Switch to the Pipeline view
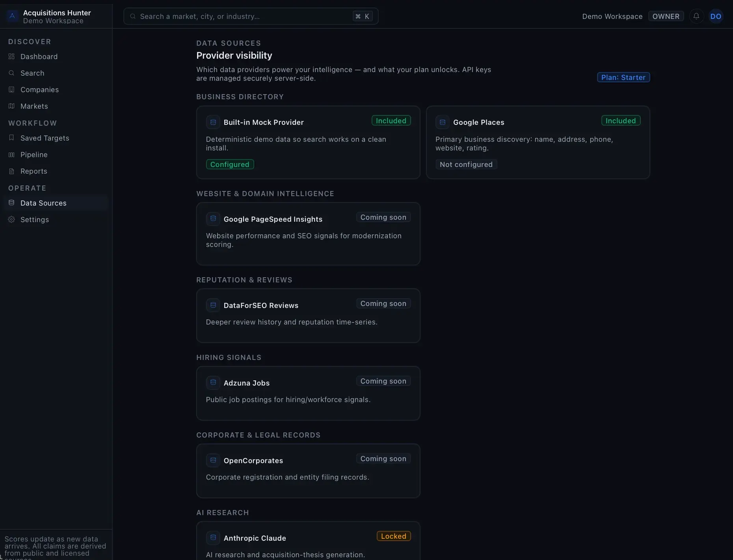Image resolution: width=733 pixels, height=560 pixels. point(56,154)
